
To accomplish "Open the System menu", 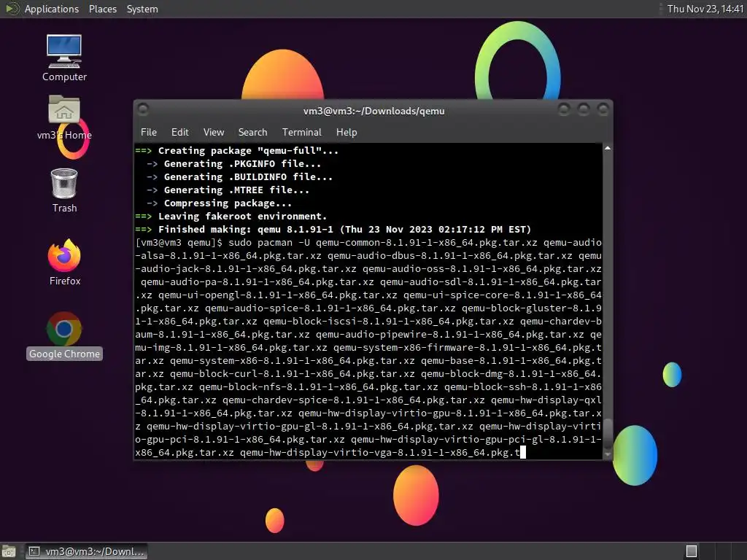I will 142,9.
